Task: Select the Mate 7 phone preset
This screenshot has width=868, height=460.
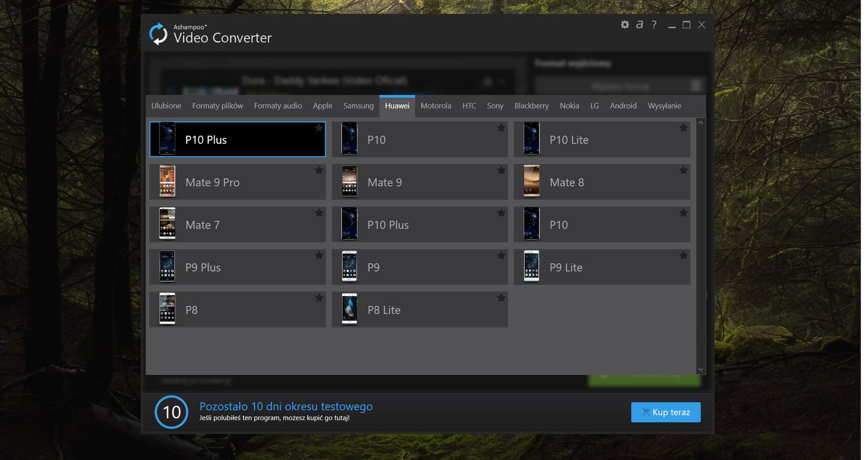Action: 238,224
